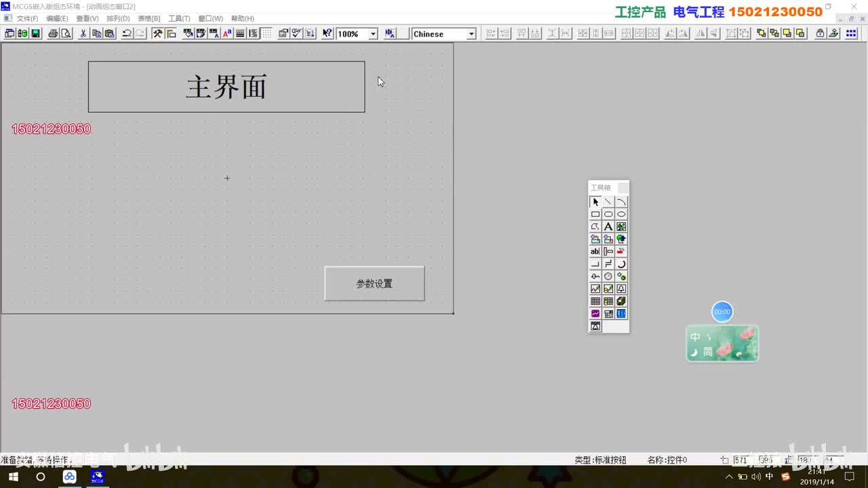Open the notification center icon
868x488 pixels.
pos(850,476)
